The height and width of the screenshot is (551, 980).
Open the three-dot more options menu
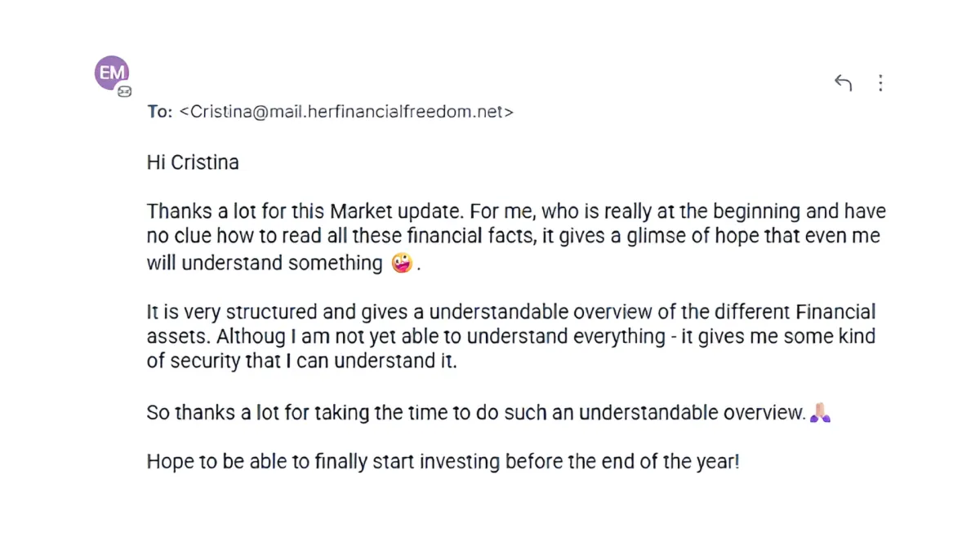[880, 82]
